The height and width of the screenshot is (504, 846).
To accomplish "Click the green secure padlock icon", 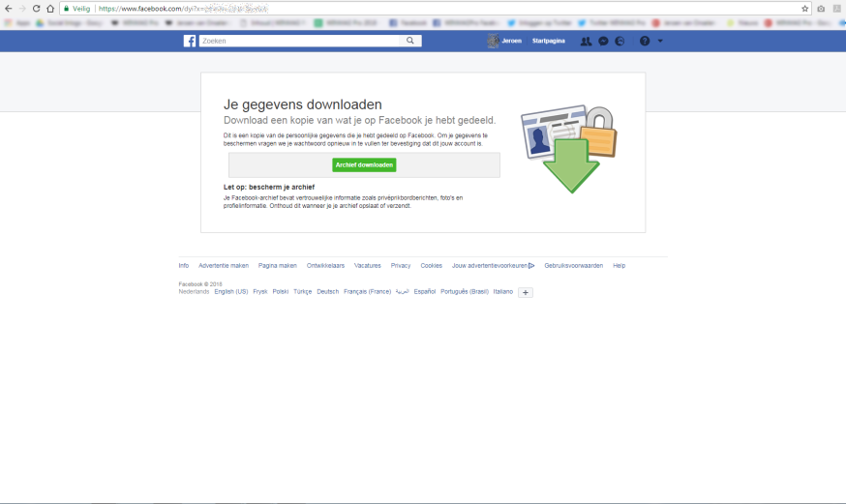I will coord(67,9).
